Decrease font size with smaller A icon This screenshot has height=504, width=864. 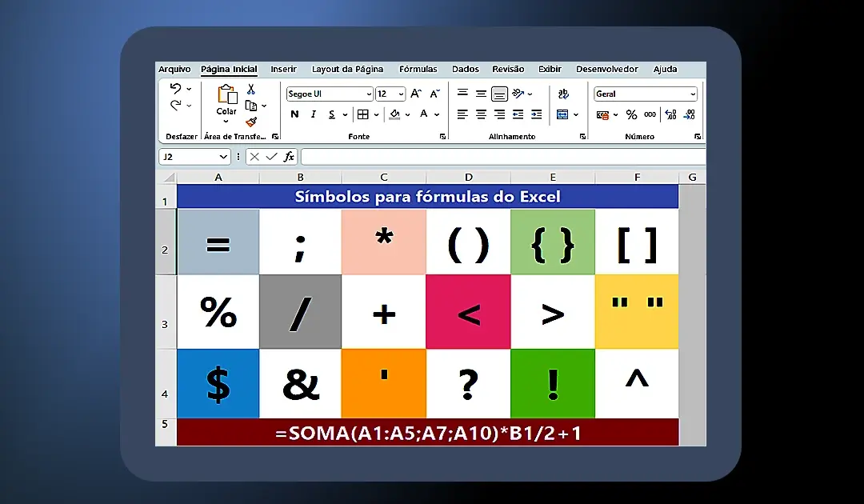tap(434, 94)
